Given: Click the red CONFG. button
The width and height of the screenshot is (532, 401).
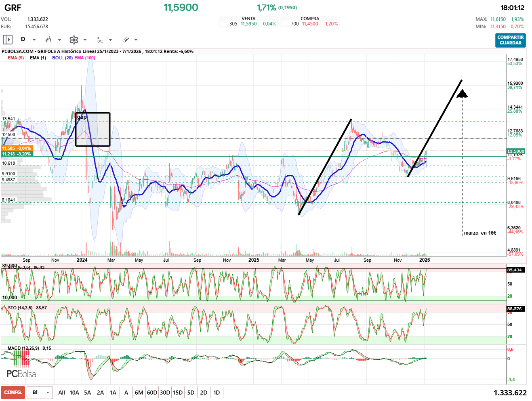Looking at the screenshot, I should coord(13,393).
